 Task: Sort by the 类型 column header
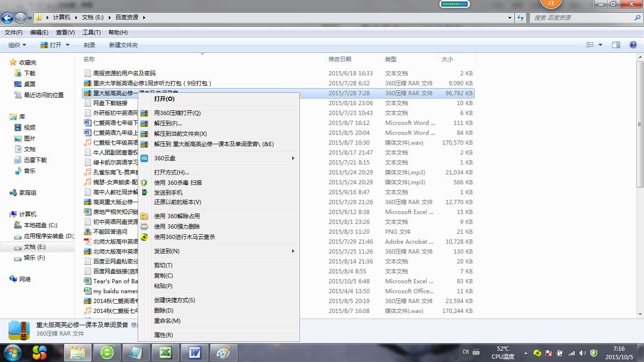pyautogui.click(x=410, y=59)
